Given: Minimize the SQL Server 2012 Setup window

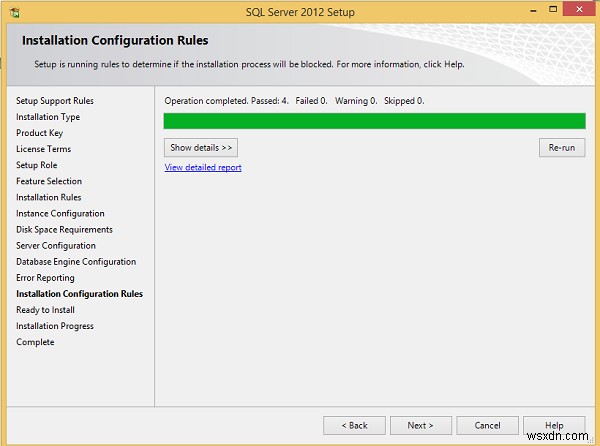Looking at the screenshot, I should (533, 10).
